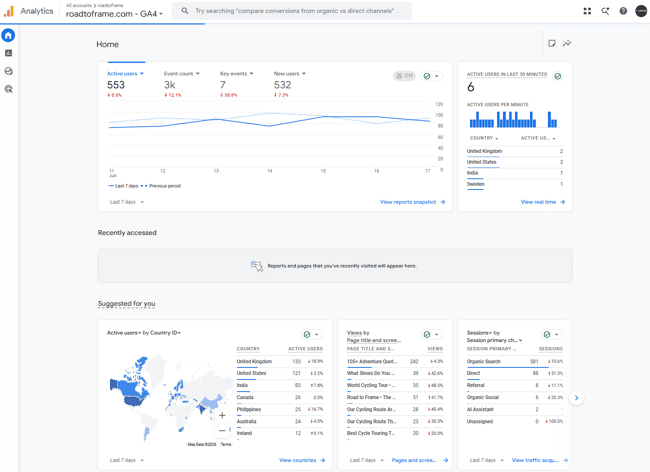The image size is (650, 472).
Task: Open the account avatar menu
Action: pyautogui.click(x=641, y=11)
